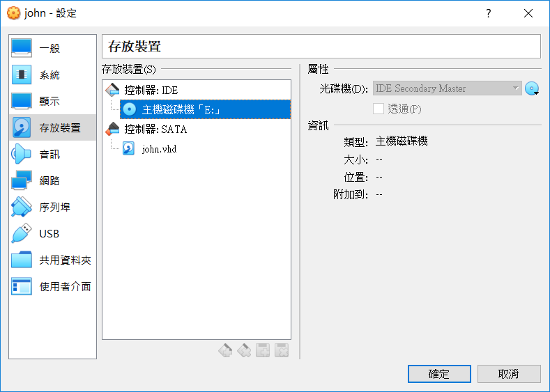Click the 序列埠 connector icon in sidebar

coord(22,207)
